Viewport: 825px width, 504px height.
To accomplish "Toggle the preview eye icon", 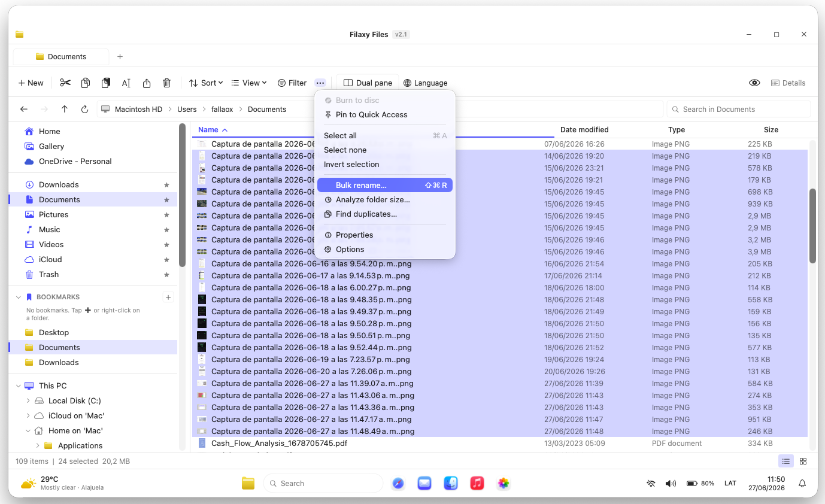I will pos(754,83).
